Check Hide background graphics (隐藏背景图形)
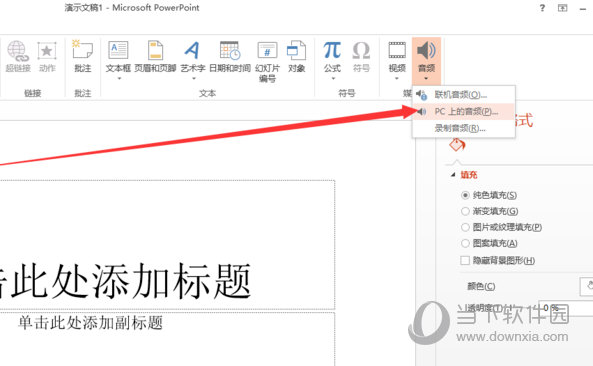 (465, 260)
